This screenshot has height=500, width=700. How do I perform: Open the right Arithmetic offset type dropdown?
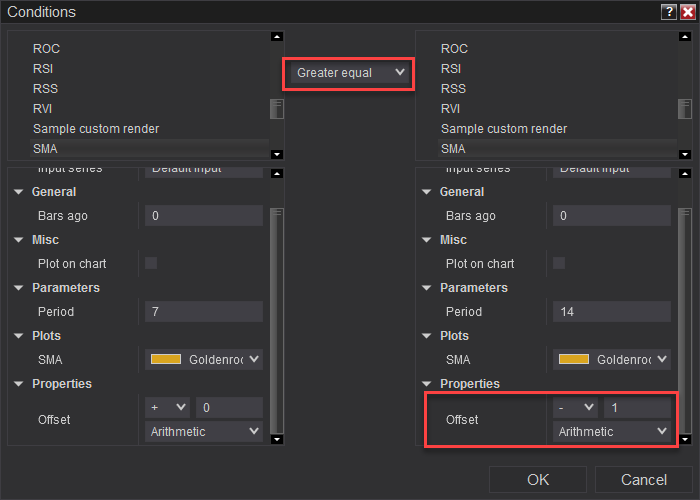(x=612, y=432)
